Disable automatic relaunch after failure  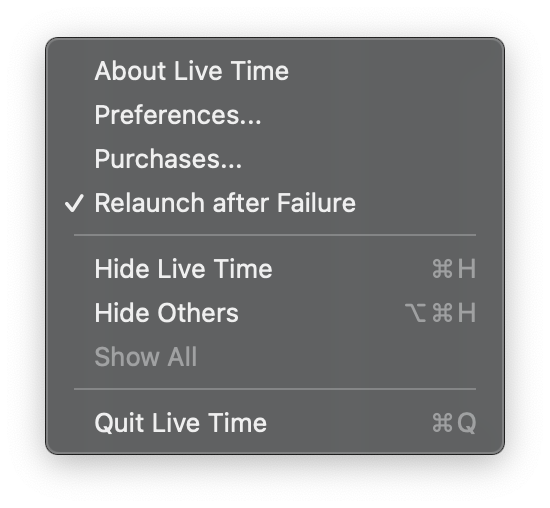pyautogui.click(x=275, y=203)
